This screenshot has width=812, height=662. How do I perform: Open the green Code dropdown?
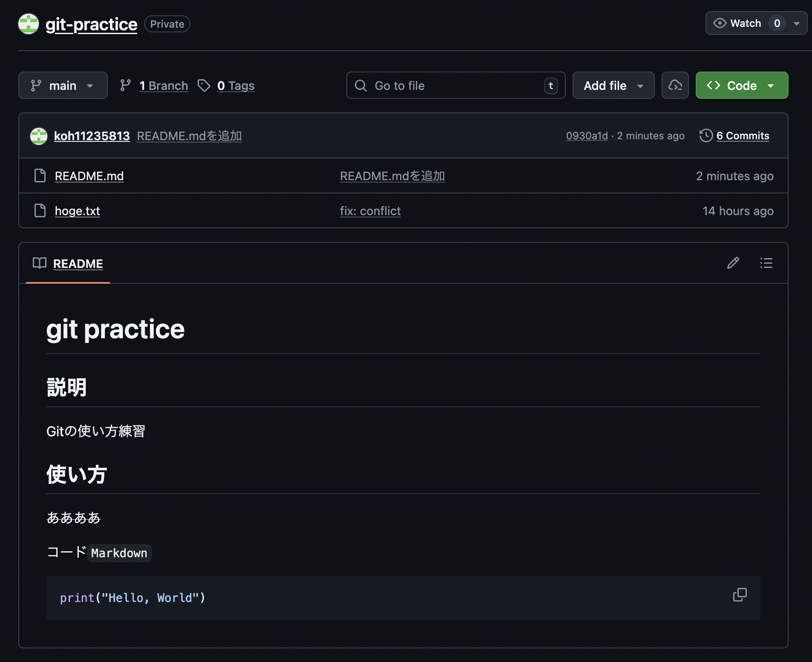click(x=741, y=86)
